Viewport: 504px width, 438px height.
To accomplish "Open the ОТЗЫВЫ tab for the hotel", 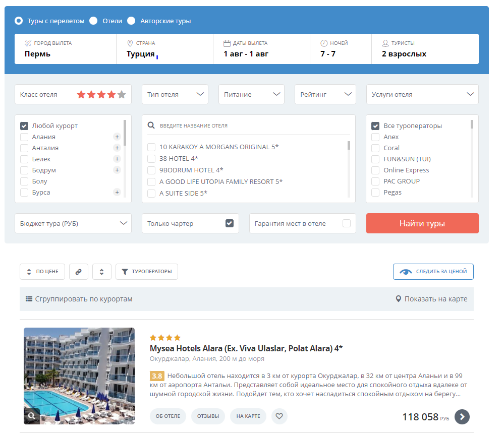I will [208, 416].
